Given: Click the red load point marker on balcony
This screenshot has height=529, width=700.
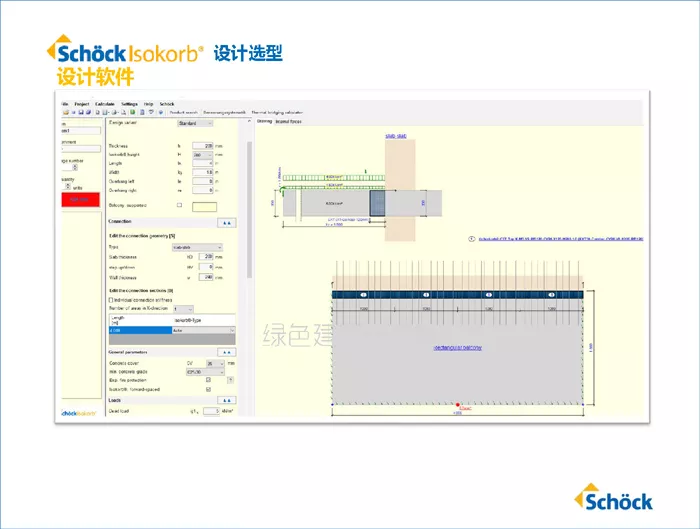Looking at the screenshot, I should 458,404.
